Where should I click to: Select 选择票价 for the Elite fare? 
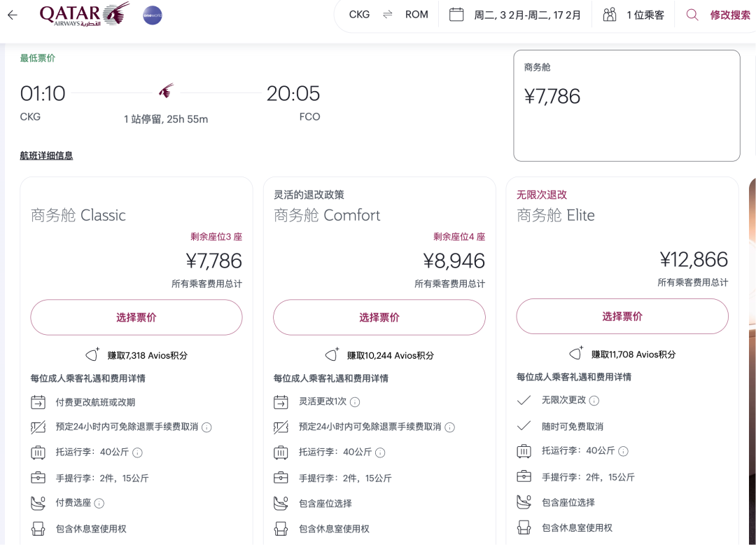point(622,317)
